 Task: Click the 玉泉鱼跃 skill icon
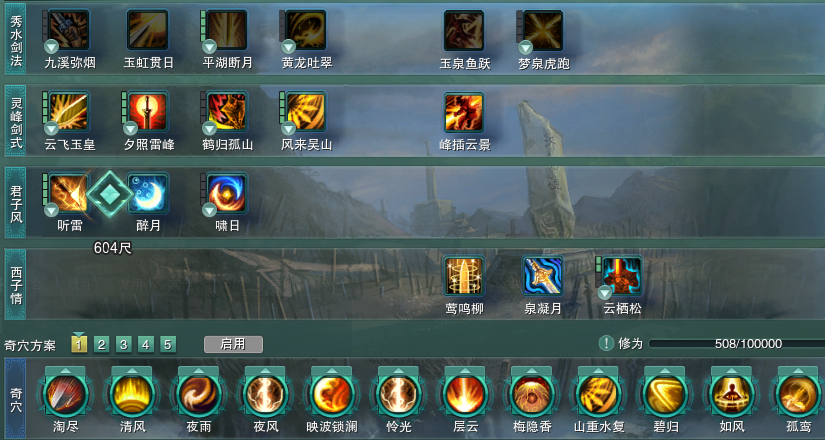(x=464, y=30)
